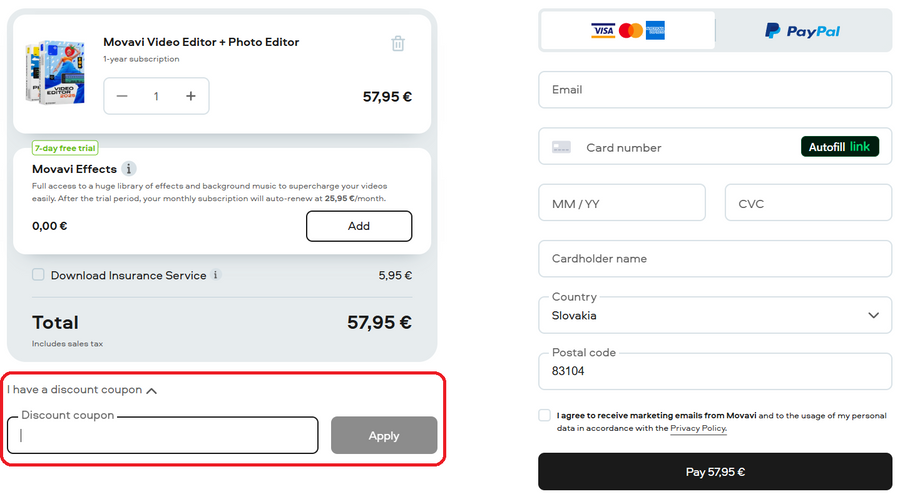Decrease product quantity with minus button

coord(122,96)
